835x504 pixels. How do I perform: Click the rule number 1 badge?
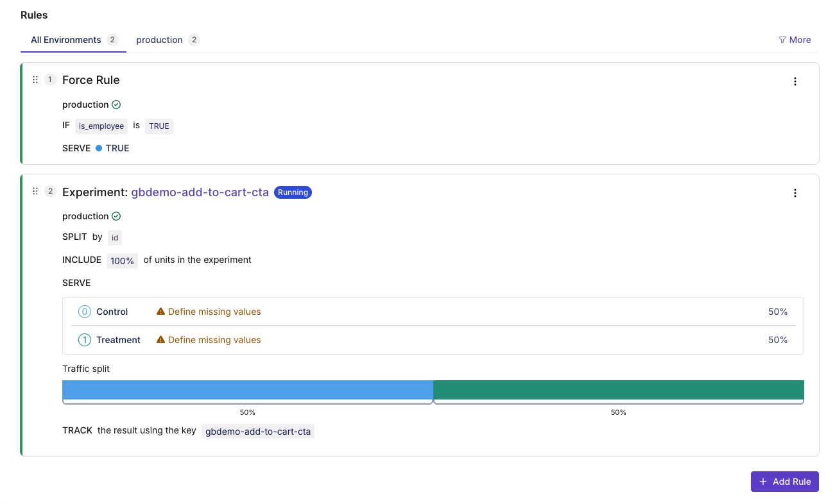[51, 80]
